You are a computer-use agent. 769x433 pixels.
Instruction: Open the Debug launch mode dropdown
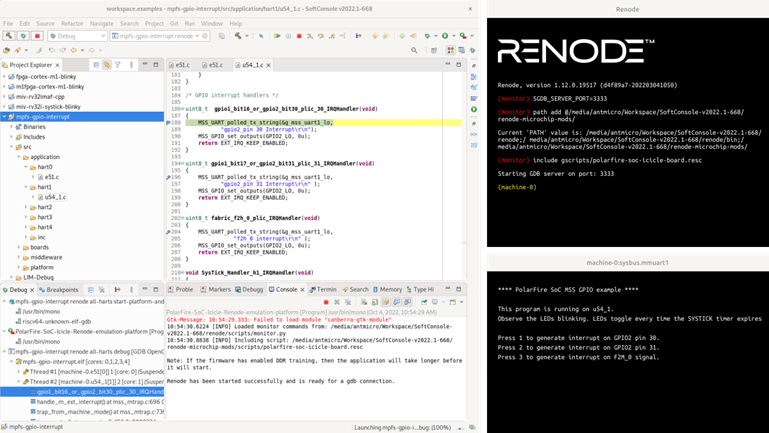pyautogui.click(x=77, y=36)
